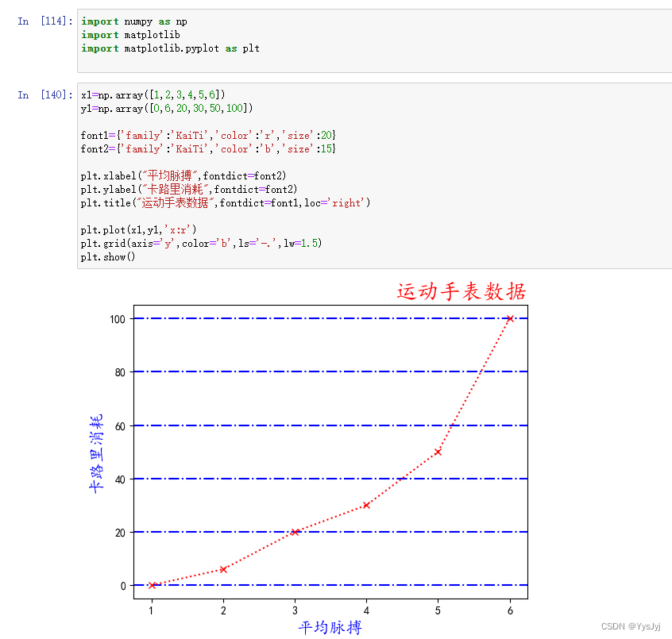Click the plt.show() line
The image size is (672, 639).
(x=108, y=257)
